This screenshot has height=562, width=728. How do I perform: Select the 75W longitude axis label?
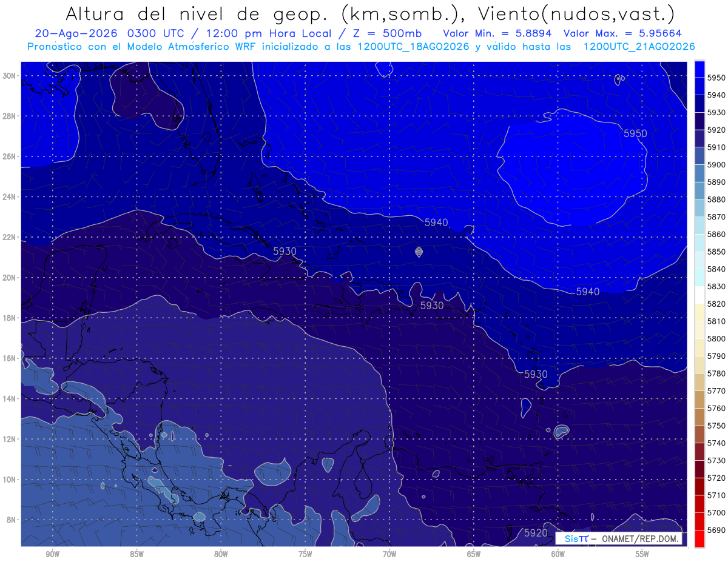305,554
